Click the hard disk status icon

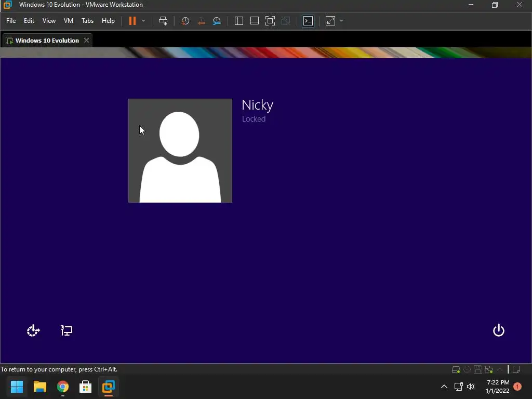(456, 369)
